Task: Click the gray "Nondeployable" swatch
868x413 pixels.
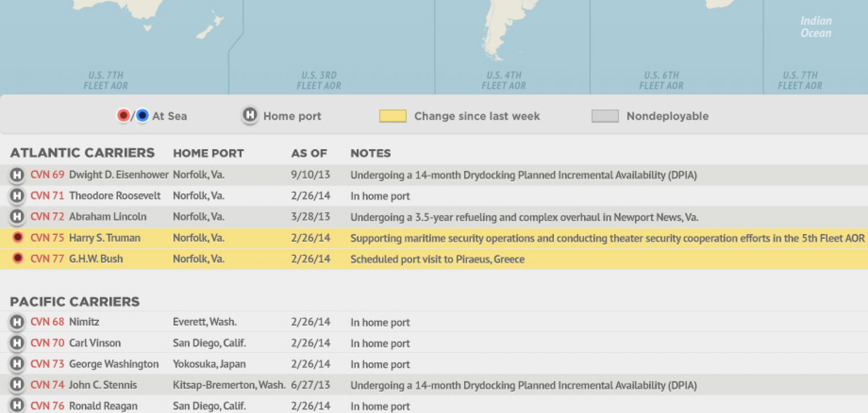Action: click(x=605, y=116)
